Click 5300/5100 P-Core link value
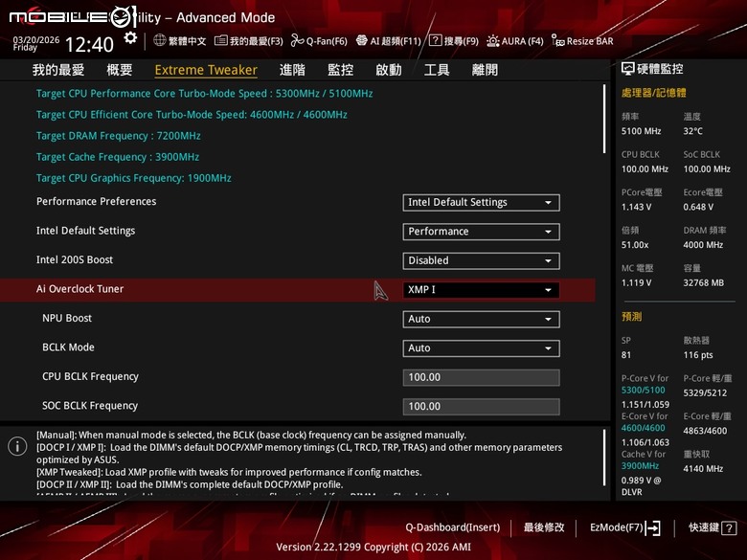 click(x=644, y=390)
